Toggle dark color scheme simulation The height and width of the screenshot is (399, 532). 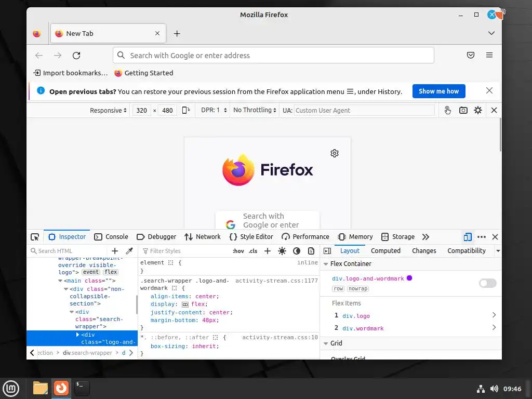297,251
